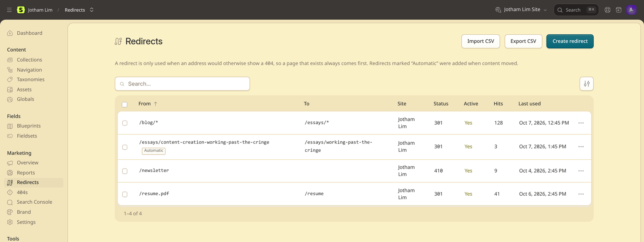
Task: Open Assets in the sidebar
Action: click(x=24, y=90)
